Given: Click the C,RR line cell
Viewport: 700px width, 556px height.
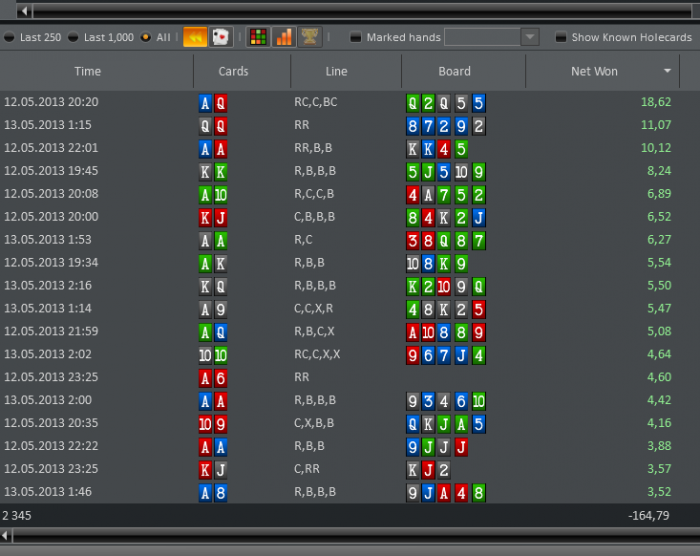Looking at the screenshot, I should (x=306, y=468).
